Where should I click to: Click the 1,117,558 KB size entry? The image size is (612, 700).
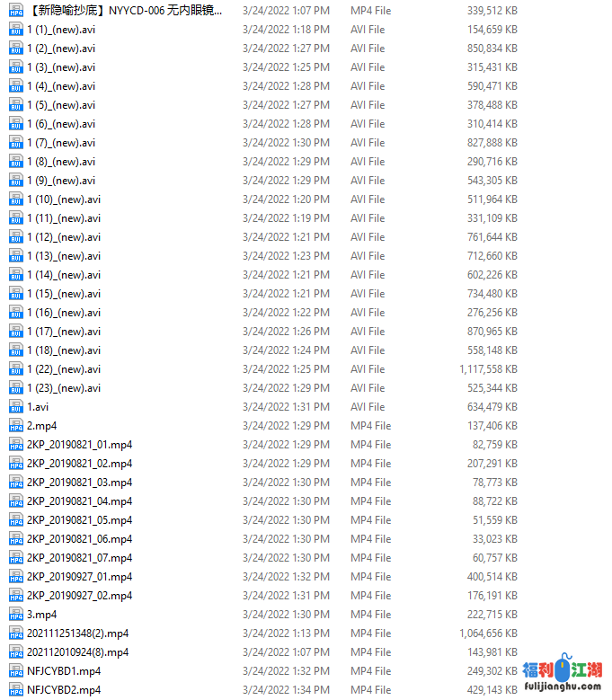[x=488, y=369]
